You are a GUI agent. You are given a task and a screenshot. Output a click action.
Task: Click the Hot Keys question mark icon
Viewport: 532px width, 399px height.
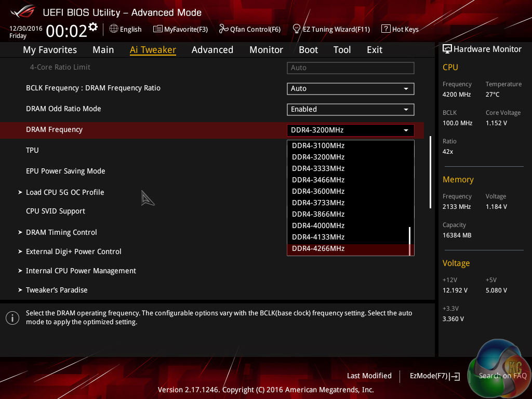[385, 29]
